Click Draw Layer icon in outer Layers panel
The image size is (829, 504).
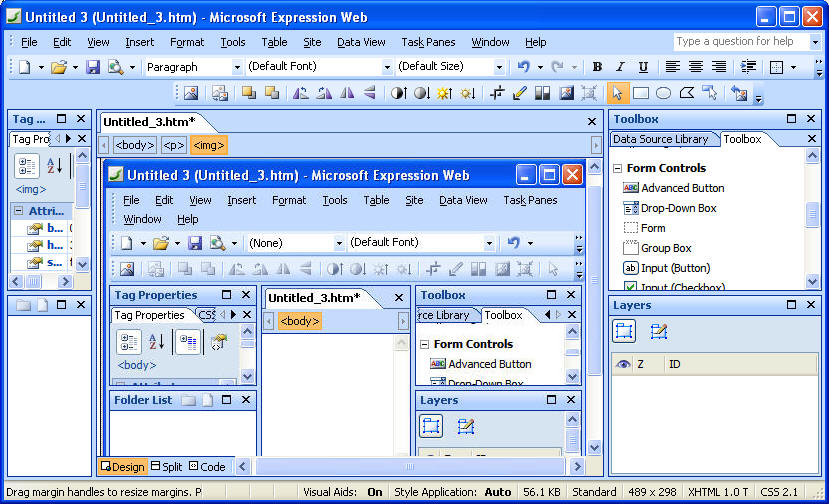pos(659,331)
